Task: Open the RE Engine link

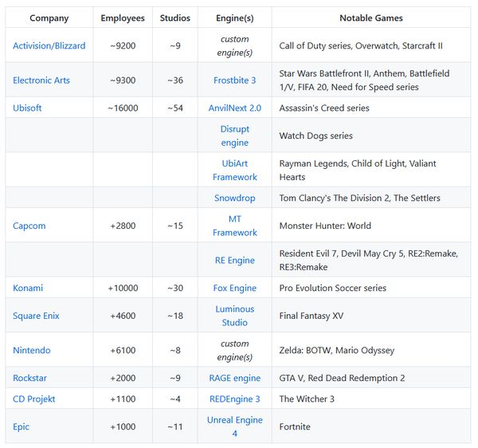Action: tap(235, 261)
